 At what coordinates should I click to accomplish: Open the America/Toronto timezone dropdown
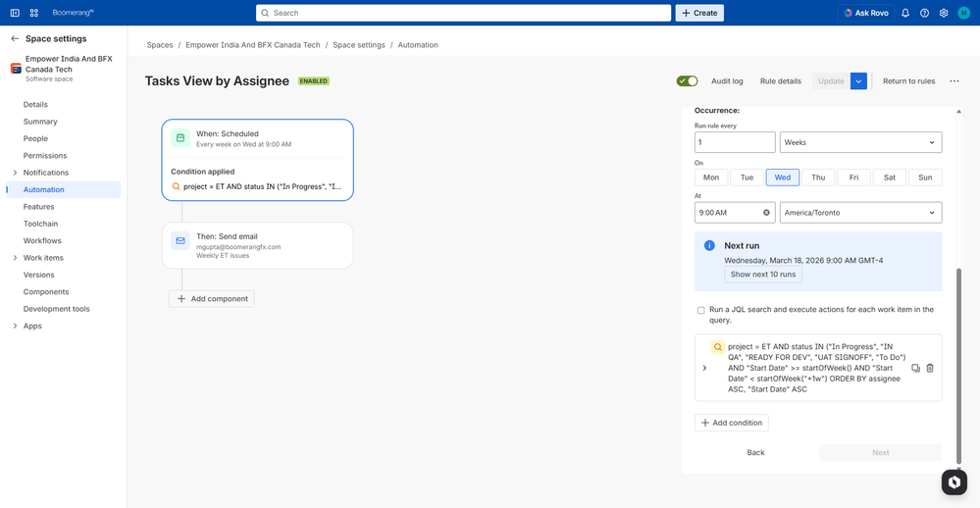pyautogui.click(x=860, y=213)
